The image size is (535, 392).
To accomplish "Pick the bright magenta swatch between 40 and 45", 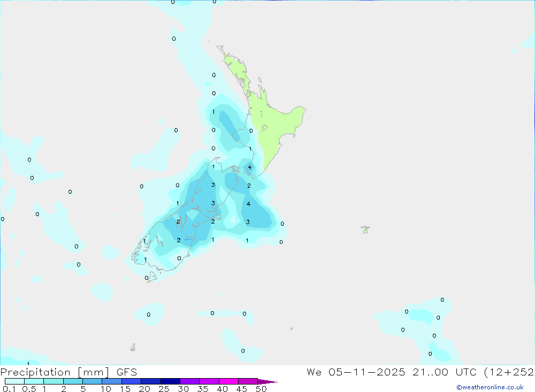I will [x=228, y=381].
